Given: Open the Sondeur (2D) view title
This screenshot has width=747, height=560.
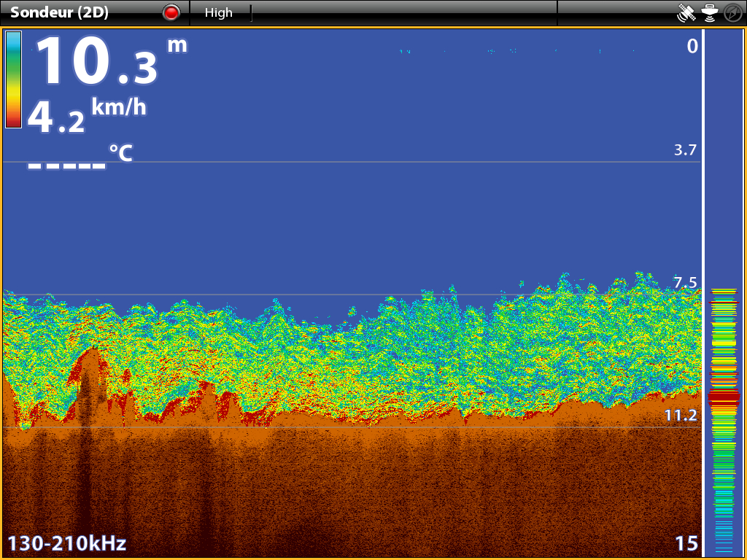Looking at the screenshot, I should 59,12.
